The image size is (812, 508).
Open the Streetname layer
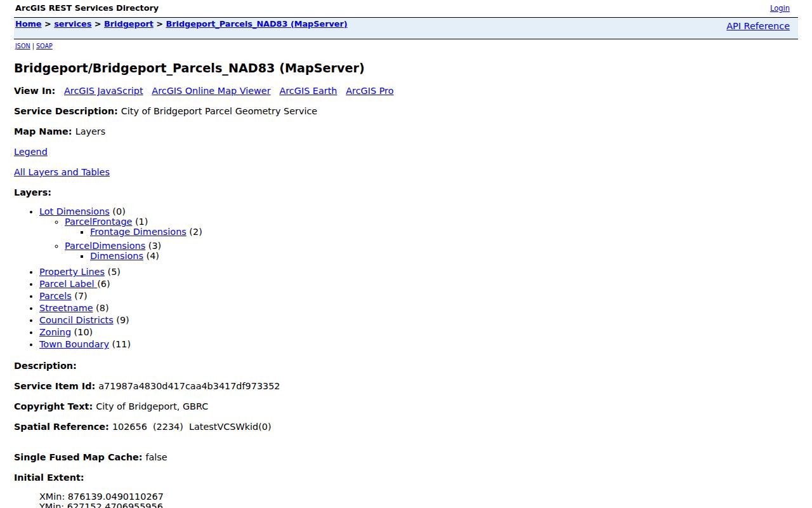(x=66, y=308)
